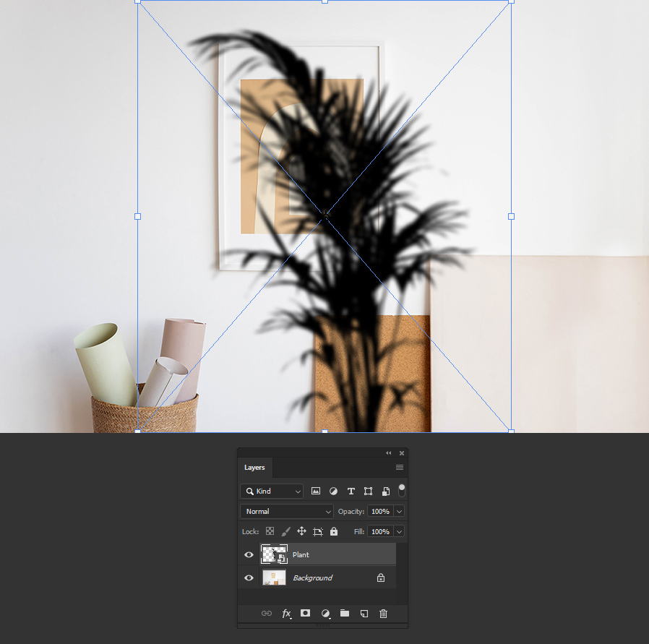The image size is (649, 644).
Task: Collapse the Layers panel double arrows
Action: click(389, 453)
